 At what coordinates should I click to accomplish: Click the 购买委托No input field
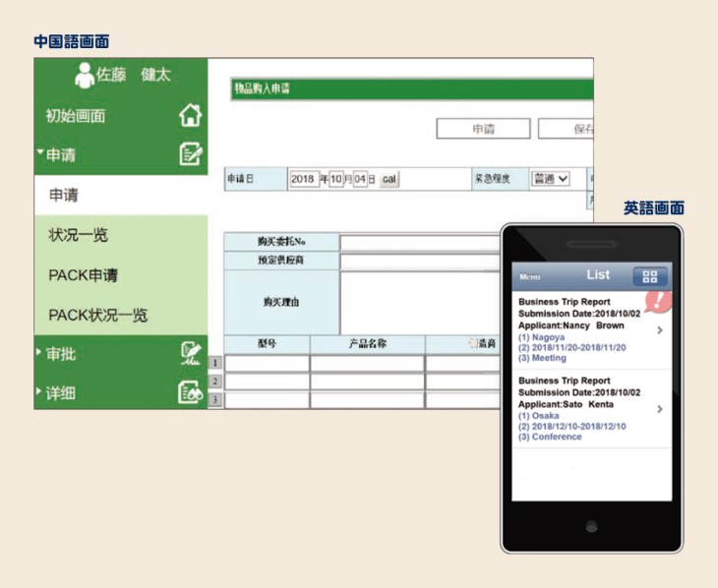(420, 243)
